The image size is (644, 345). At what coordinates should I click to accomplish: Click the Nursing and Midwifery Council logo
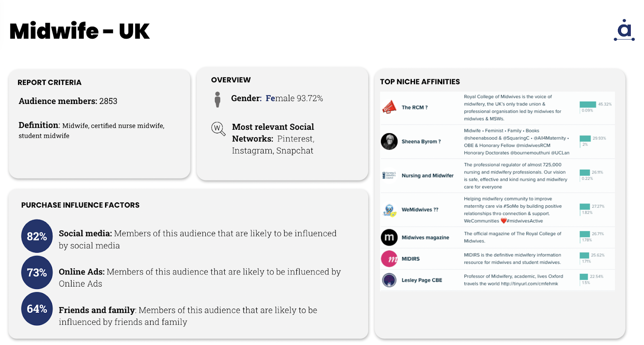389,175
